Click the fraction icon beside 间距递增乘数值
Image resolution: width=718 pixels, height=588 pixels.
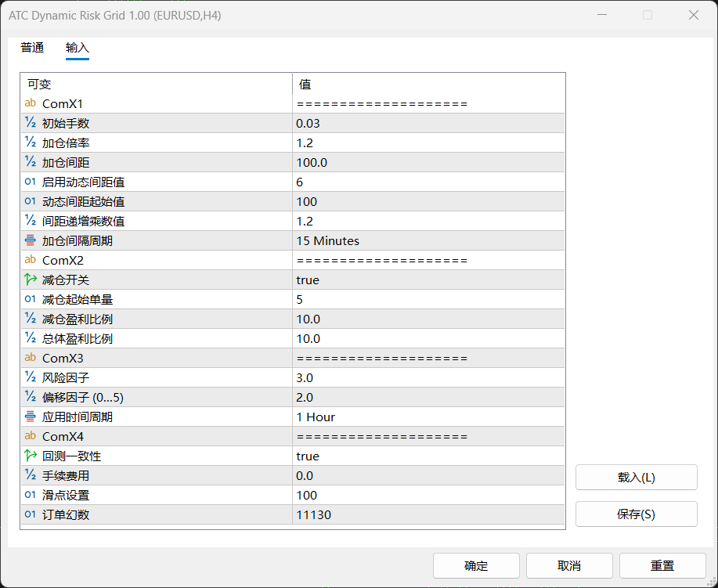pyautogui.click(x=31, y=221)
